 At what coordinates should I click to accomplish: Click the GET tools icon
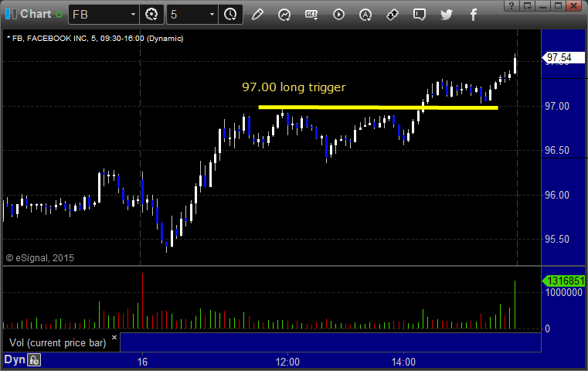pyautogui.click(x=311, y=15)
